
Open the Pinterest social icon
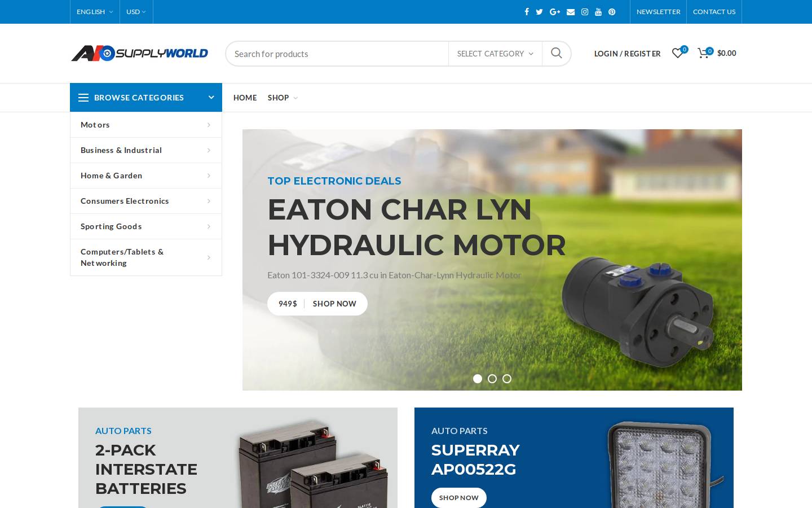[x=612, y=12]
